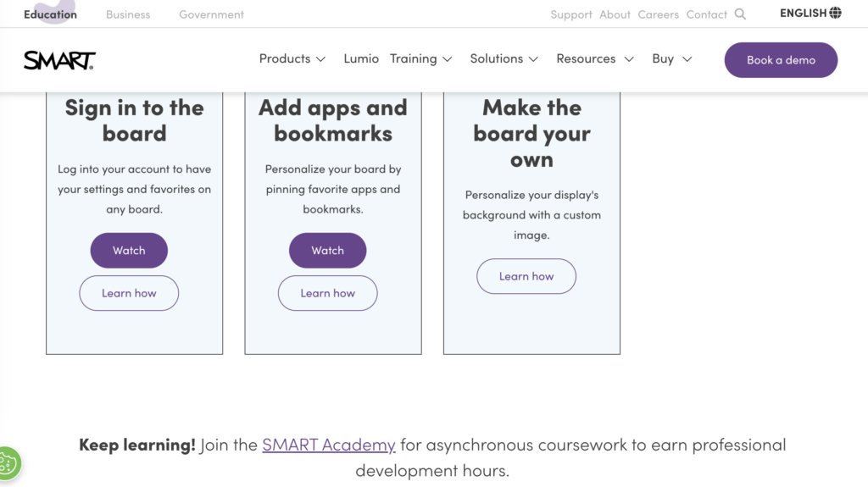868x487 pixels.
Task: Click the 'Add apps and bookmarks' heading
Action: click(x=332, y=120)
